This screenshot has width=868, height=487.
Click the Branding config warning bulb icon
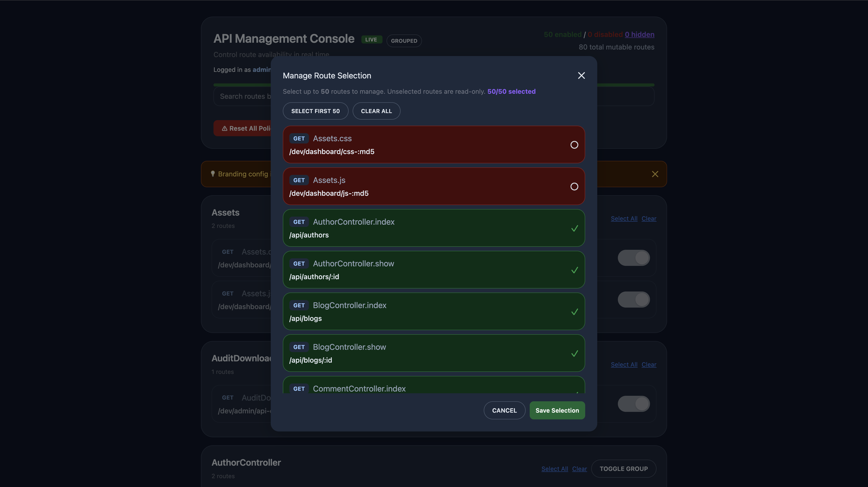point(213,174)
